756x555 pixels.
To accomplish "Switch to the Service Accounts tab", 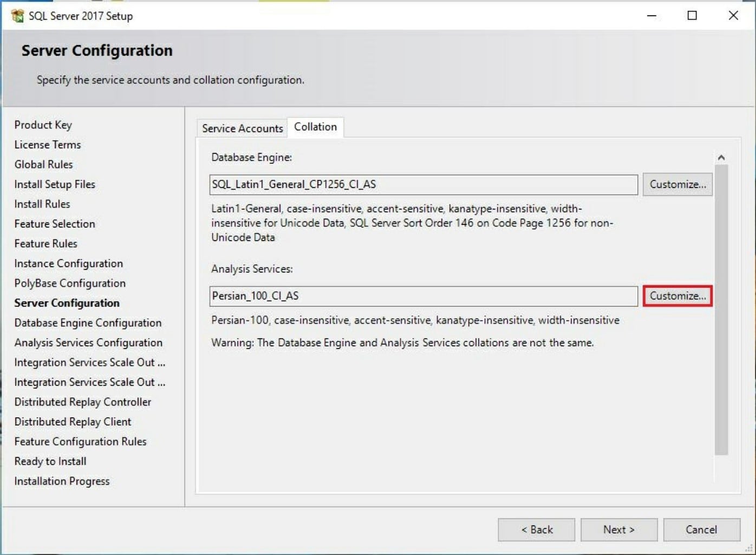I will 242,128.
